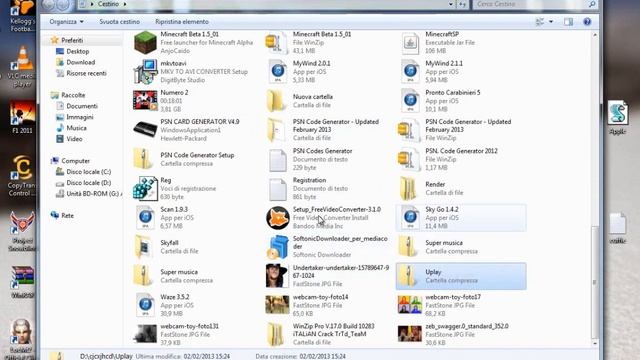
Task: Open Download in the navigation pane
Action: [x=80, y=62]
